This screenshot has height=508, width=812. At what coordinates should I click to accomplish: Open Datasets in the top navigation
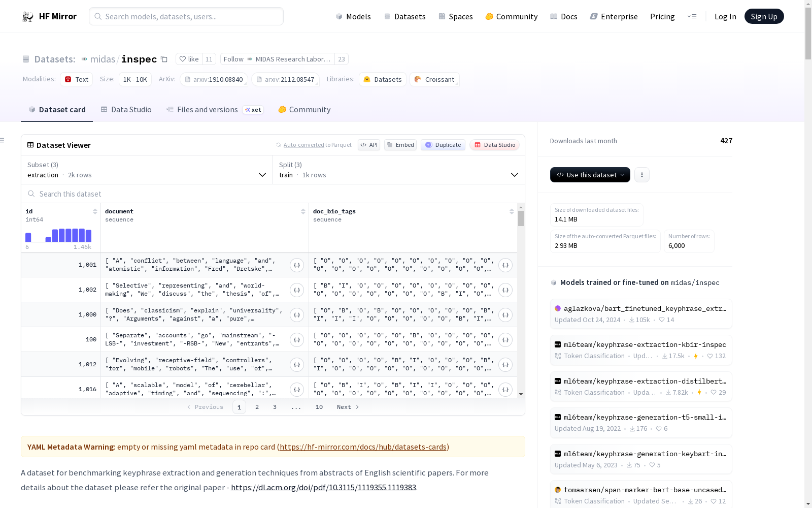404,17
